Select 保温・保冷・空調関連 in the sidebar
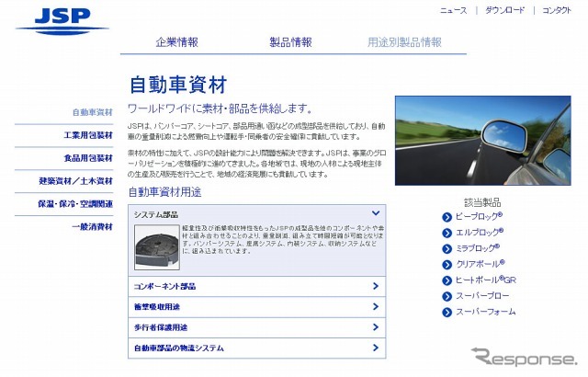This screenshot has width=588, height=377. [x=75, y=204]
